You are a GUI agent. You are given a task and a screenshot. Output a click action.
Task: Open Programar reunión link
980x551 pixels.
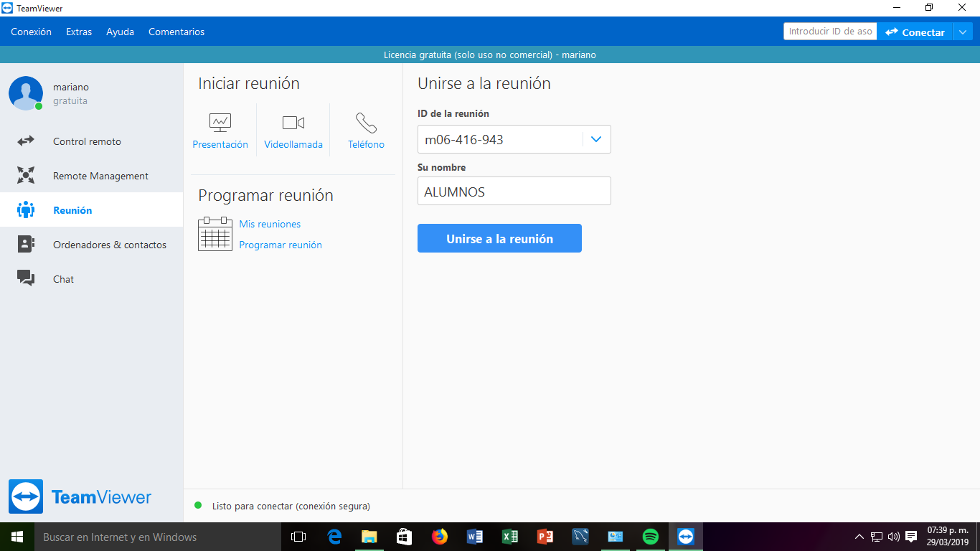tap(281, 245)
